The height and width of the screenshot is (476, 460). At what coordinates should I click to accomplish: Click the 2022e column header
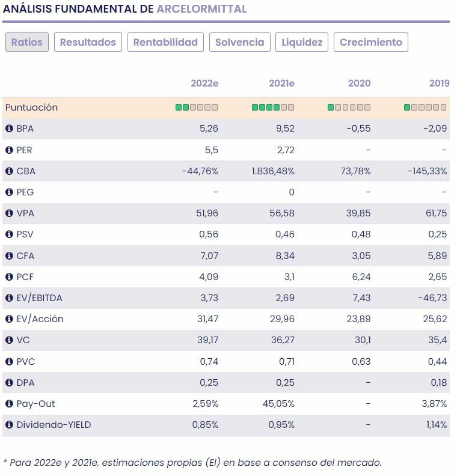(204, 84)
